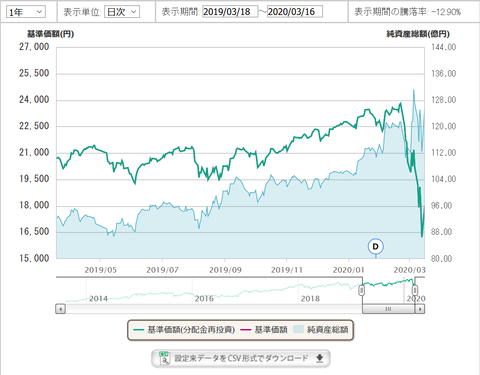Toggle 基準価額(分配金再投資) legend series
This screenshot has width=480, height=375.
click(184, 330)
